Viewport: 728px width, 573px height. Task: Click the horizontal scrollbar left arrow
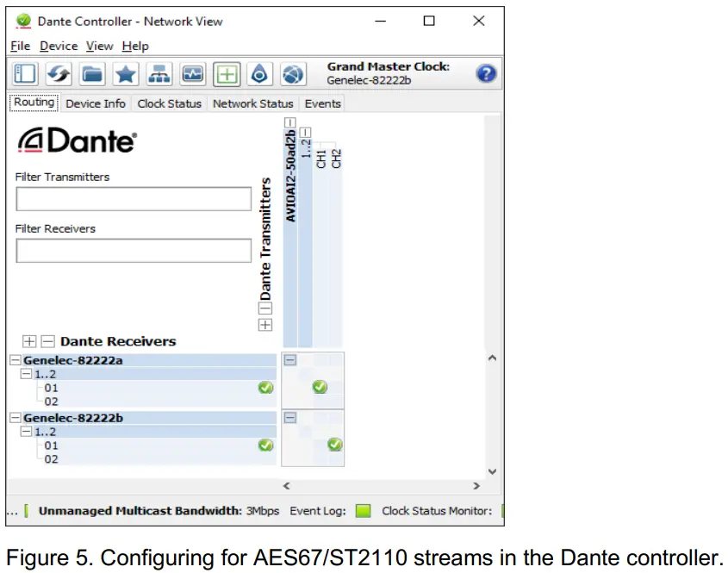click(x=287, y=486)
